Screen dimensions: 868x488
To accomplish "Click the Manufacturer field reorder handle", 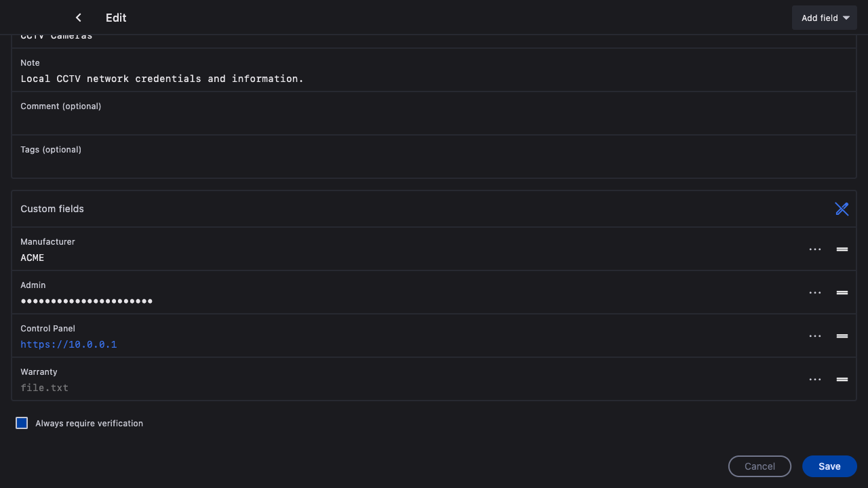I will click(842, 249).
